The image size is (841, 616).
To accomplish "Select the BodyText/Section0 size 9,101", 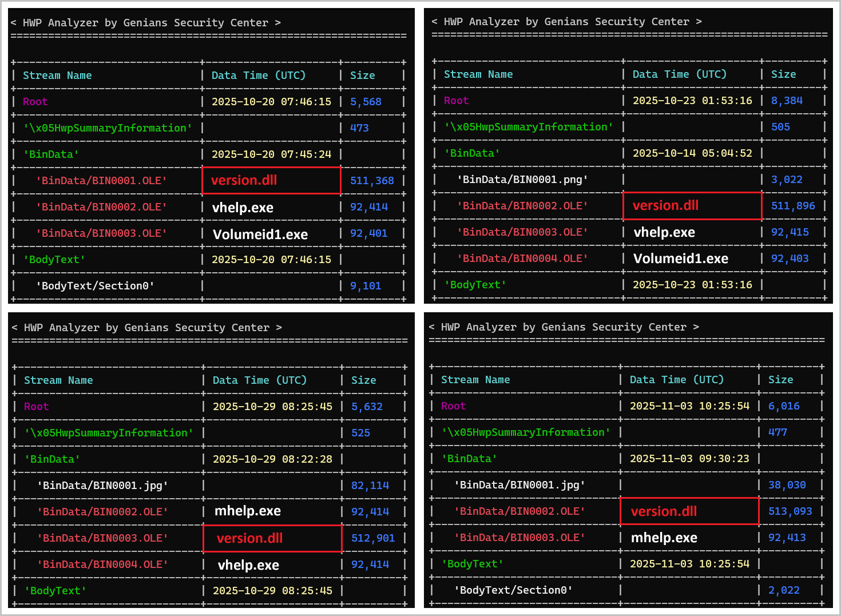I will (366, 286).
